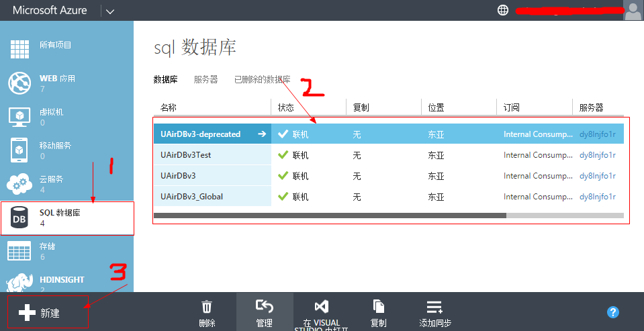This screenshot has width=644, height=331.
Task: Click the Add Sync icon
Action: (x=434, y=306)
